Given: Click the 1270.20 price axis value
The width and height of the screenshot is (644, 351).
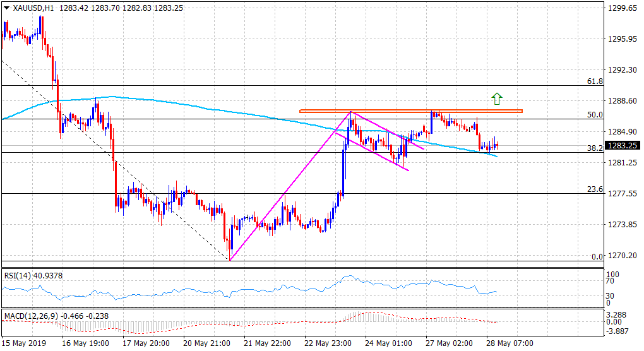Looking at the screenshot, I should point(623,256).
